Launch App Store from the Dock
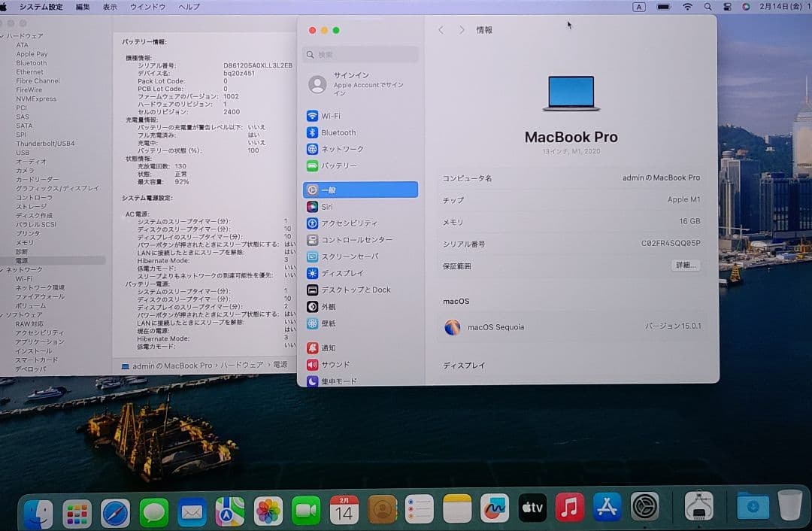Screen dimensions: 812x531 pyautogui.click(x=607, y=508)
